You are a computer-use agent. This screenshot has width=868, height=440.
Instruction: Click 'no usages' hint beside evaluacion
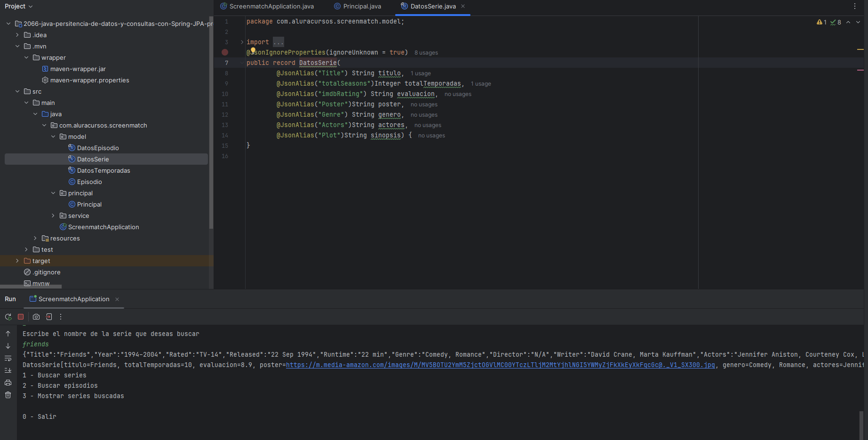coord(458,94)
